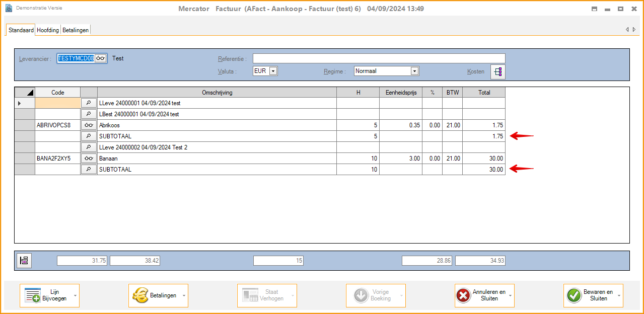Open the Valuta EUR dropdown
Image resolution: width=644 pixels, height=314 pixels.
[273, 71]
